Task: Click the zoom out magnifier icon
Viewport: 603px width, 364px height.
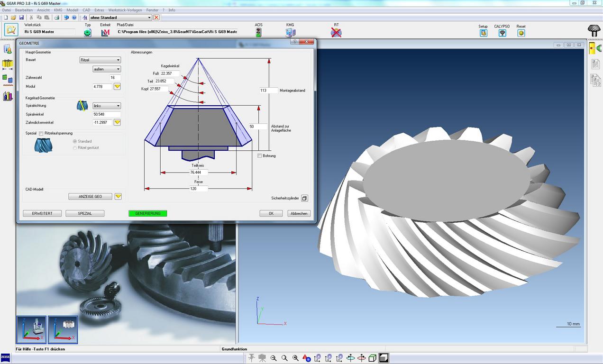Action: pos(274,358)
